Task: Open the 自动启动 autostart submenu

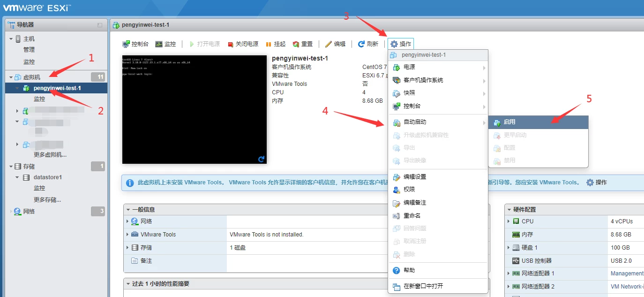Action: [x=438, y=122]
